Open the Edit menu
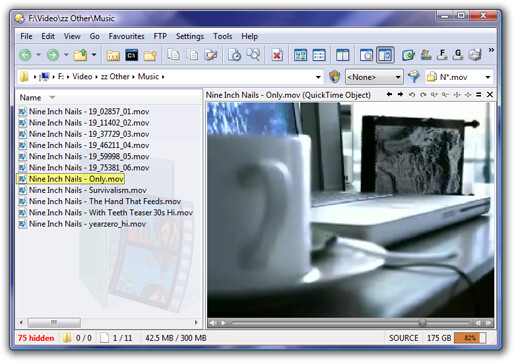 48,36
